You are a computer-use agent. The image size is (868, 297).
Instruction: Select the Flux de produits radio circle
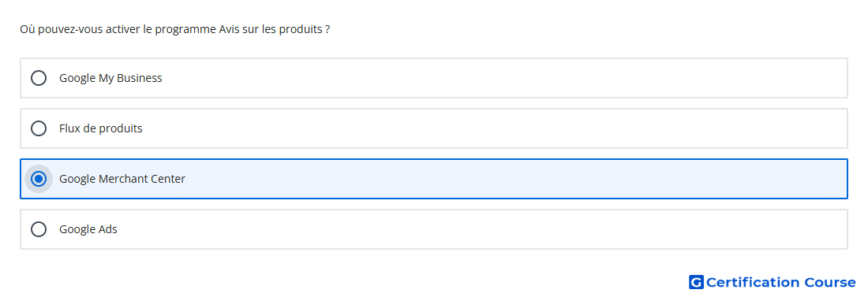click(39, 128)
